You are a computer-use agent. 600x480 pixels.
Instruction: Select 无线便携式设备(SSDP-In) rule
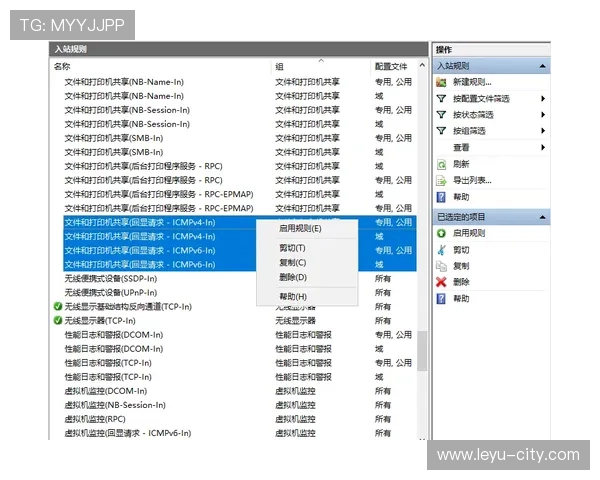[x=111, y=279]
